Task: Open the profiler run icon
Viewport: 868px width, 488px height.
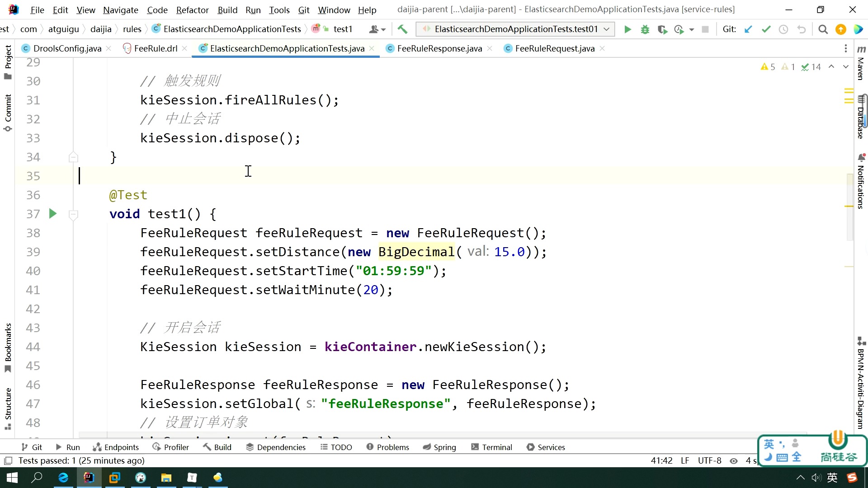Action: pos(679,29)
